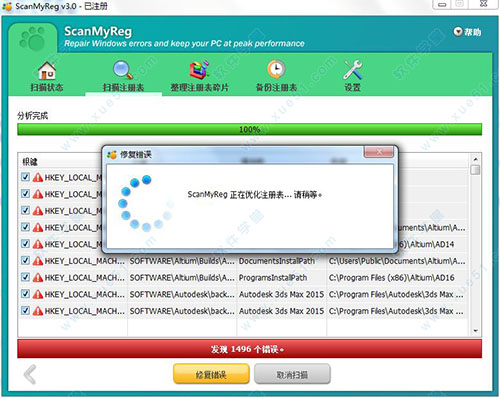Screen dimensions: 500x398
Task: Click the 帮助 dropdown arrow icon
Action: point(458,32)
